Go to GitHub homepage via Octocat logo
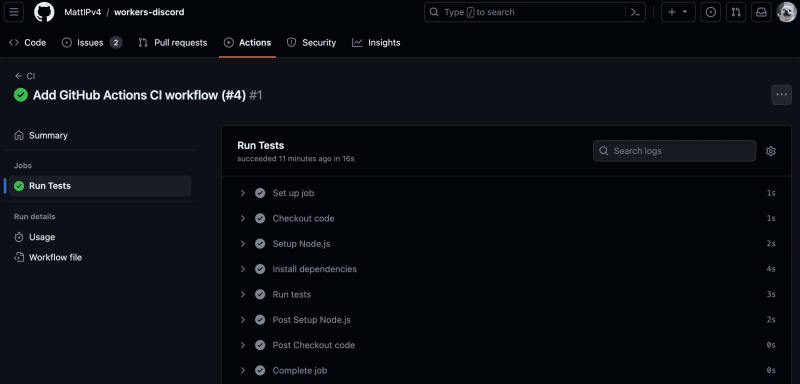 point(44,12)
